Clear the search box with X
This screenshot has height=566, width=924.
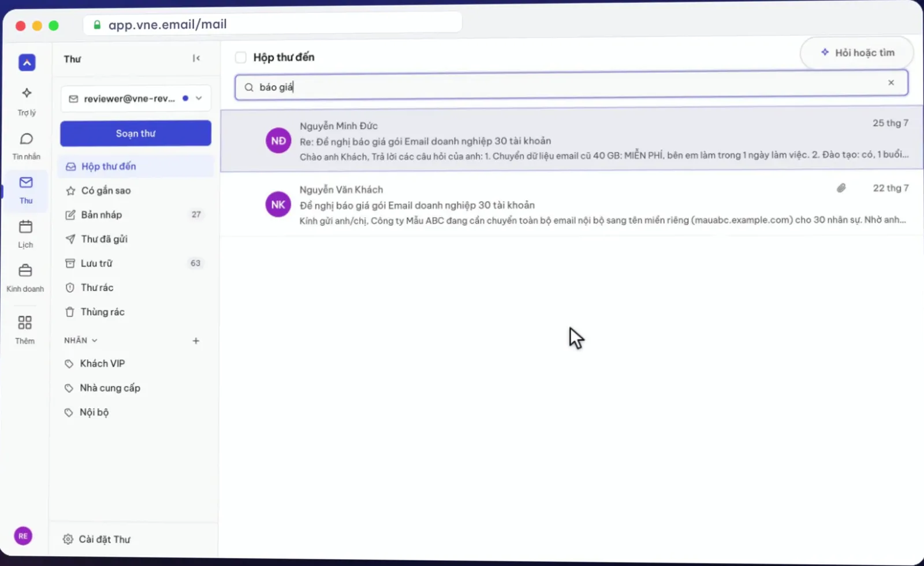[891, 83]
